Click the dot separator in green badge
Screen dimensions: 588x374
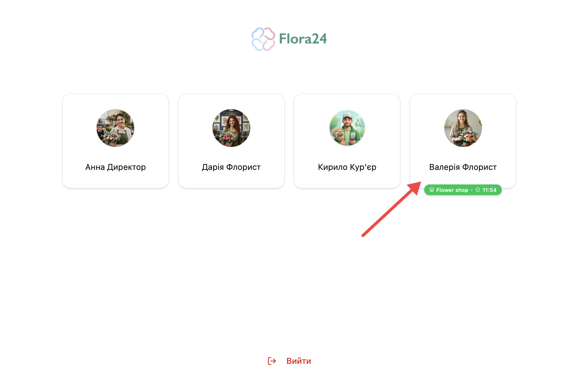click(x=472, y=190)
